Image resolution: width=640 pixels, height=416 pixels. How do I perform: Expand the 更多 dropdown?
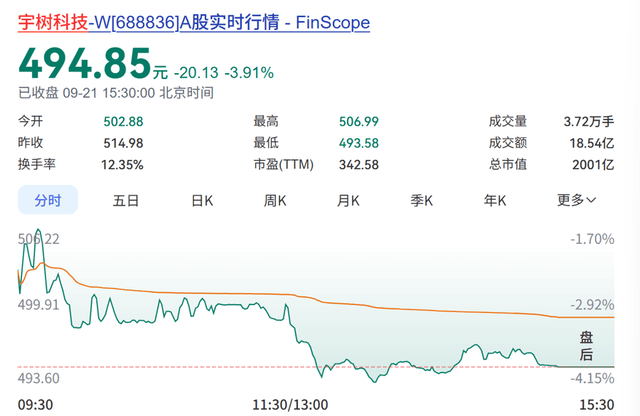[576, 200]
